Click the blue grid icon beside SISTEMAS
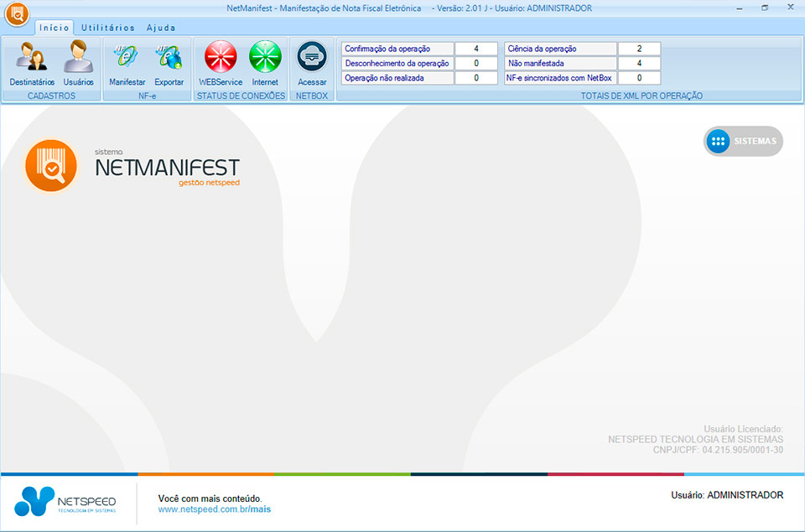 (718, 141)
